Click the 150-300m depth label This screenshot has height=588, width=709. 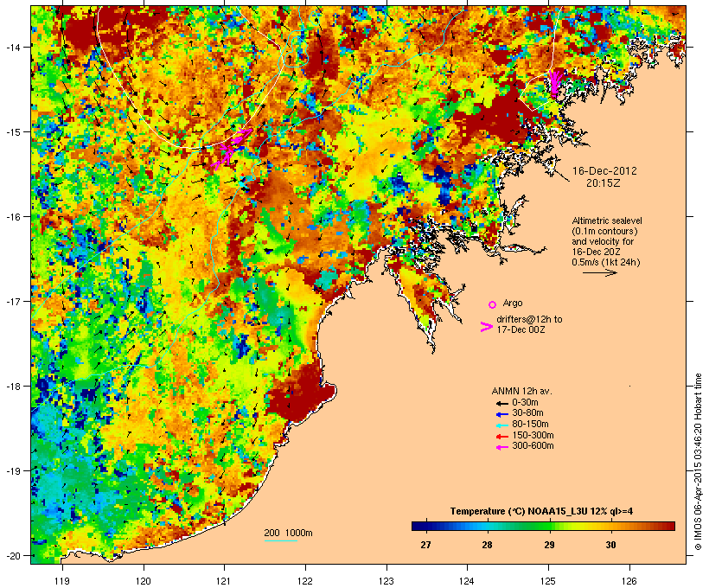click(533, 436)
